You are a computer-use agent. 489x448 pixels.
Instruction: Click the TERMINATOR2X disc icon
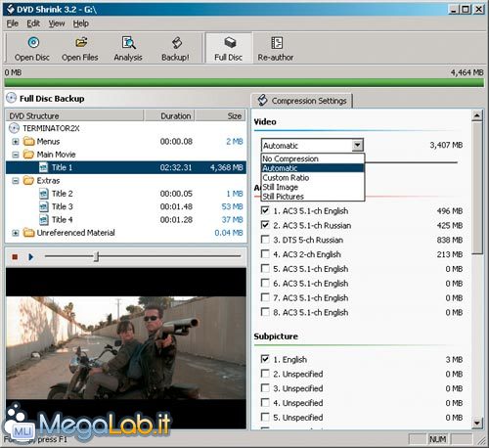[14, 128]
